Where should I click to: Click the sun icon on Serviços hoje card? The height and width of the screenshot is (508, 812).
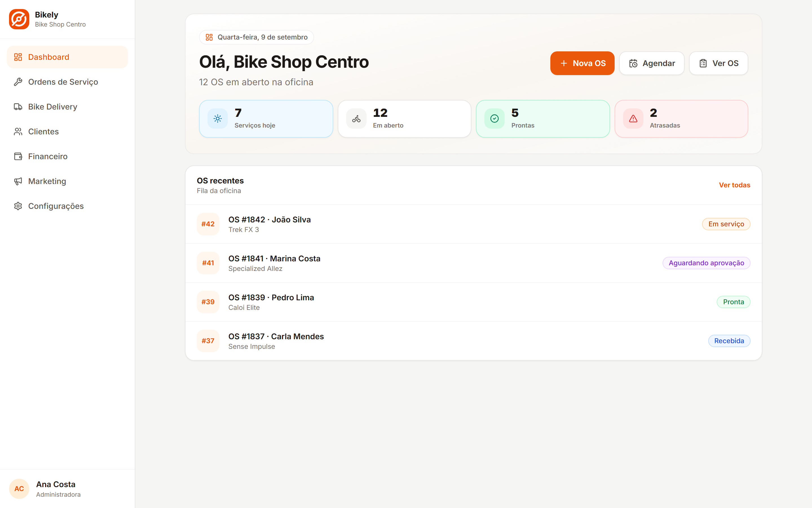218,119
